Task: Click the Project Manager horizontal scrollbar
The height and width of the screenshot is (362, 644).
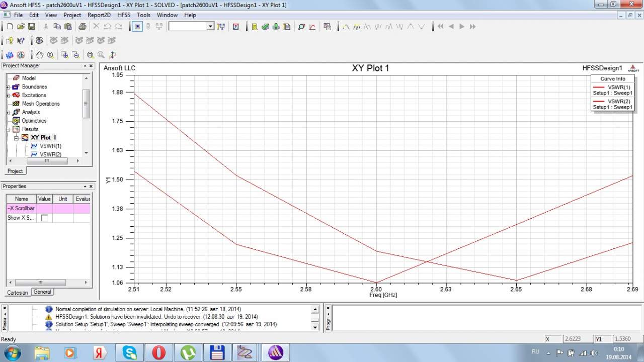Action: 46,161
